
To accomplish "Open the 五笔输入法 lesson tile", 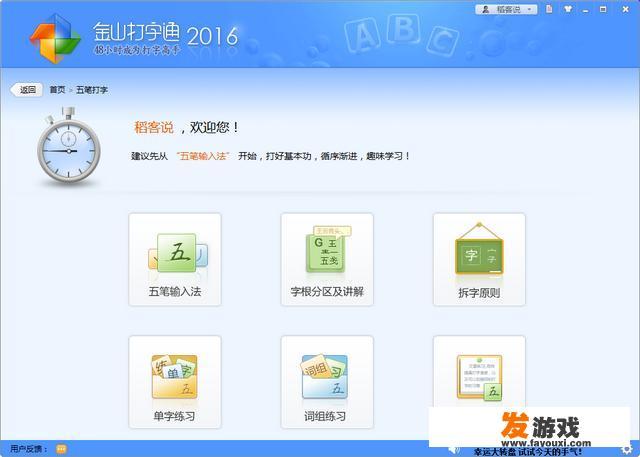I will point(175,260).
